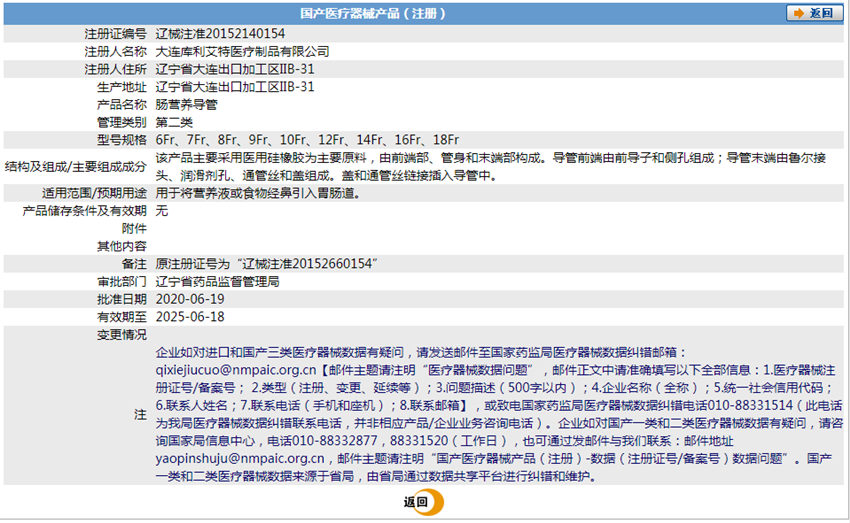Click the 审批部门 label
Image resolution: width=850 pixels, height=523 pixels.
[122, 281]
